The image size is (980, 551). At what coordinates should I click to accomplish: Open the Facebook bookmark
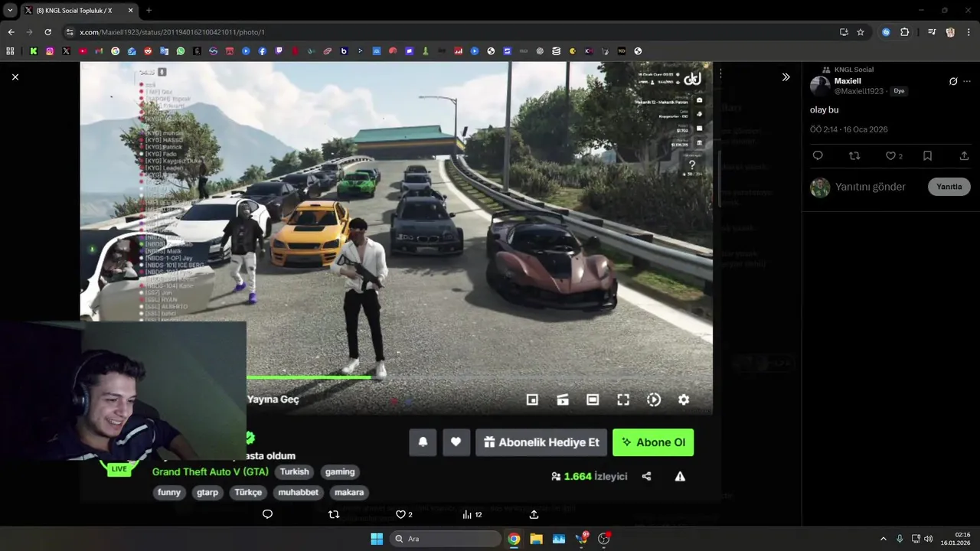tap(263, 51)
